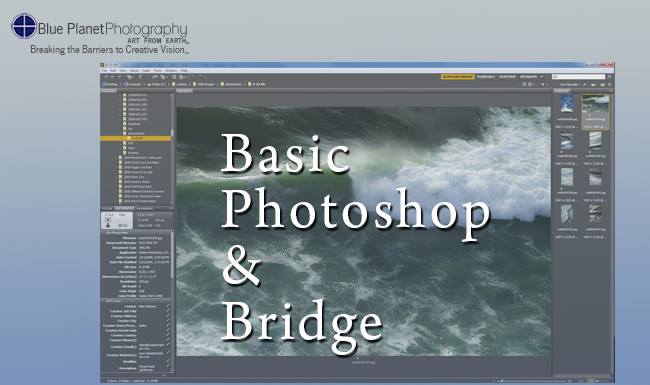Click the Filter items by rating star icon
Viewport: 650px width, 385px height.
pos(543,85)
